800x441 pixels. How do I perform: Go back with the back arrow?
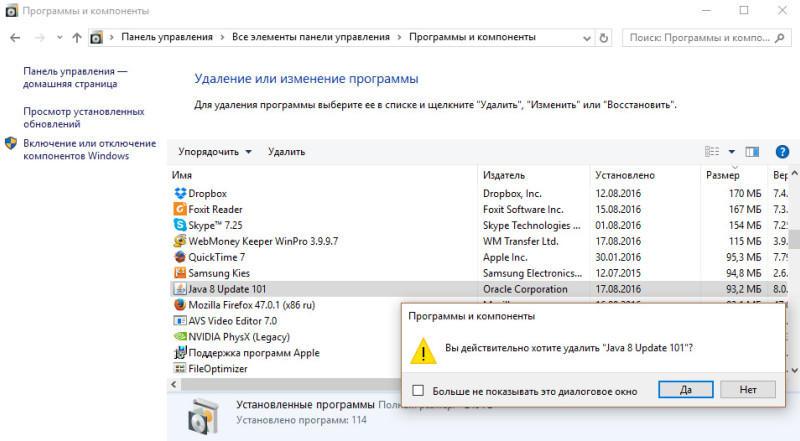point(15,37)
